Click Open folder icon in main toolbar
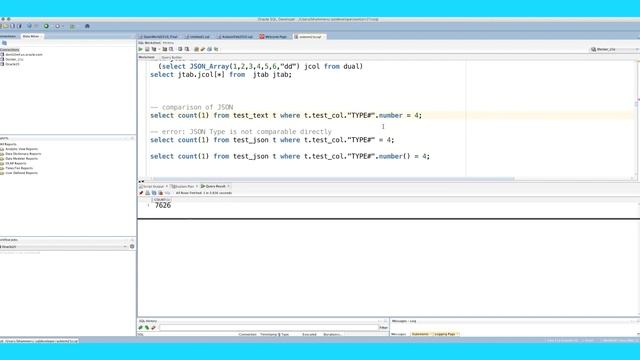Screen dimensions: 640x360 [5, 26]
